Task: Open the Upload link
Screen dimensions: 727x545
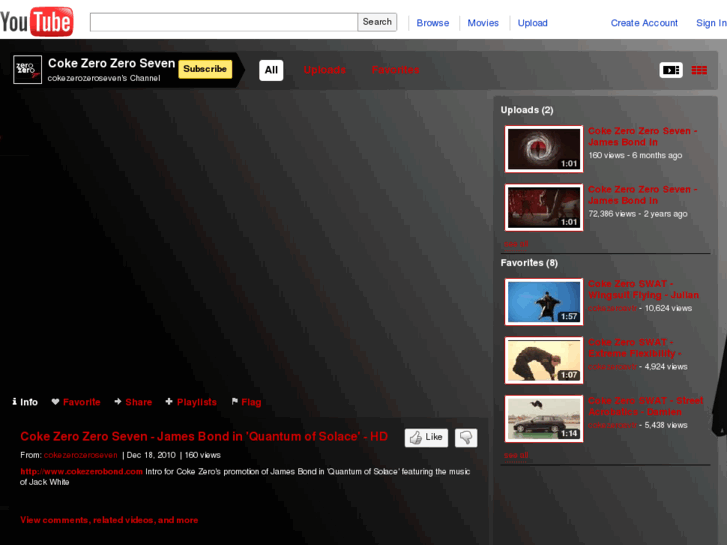Action: click(x=532, y=23)
